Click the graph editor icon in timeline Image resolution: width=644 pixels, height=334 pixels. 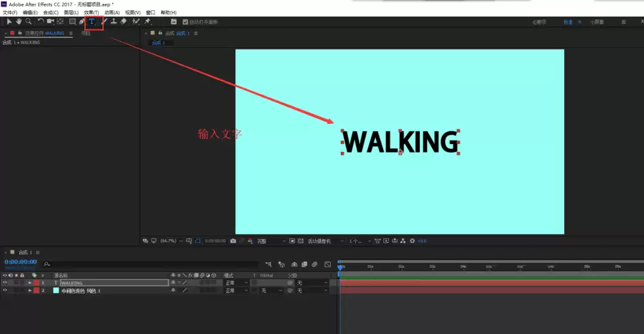(327, 264)
